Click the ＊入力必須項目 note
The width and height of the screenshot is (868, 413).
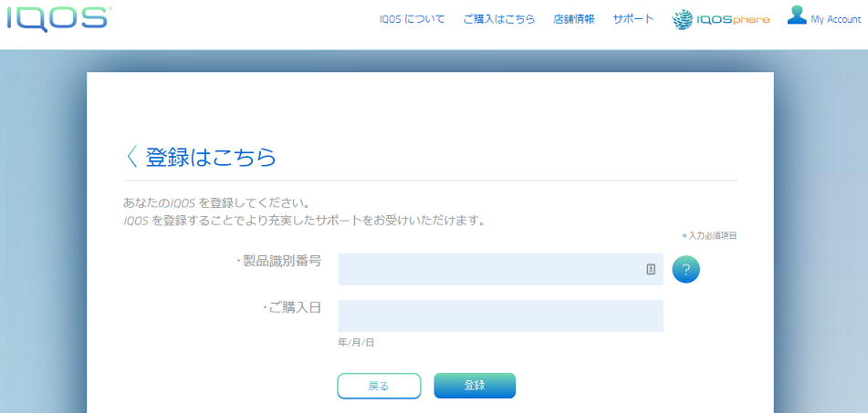709,236
